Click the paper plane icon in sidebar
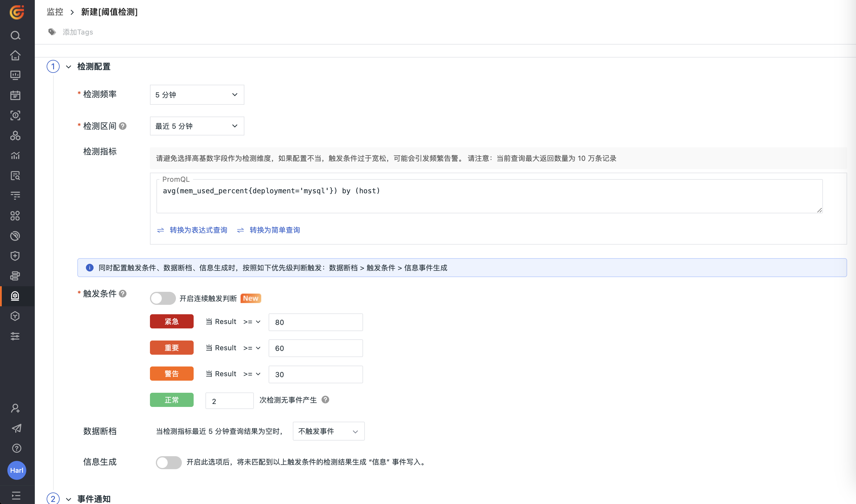This screenshot has height=504, width=856. pos(16,428)
